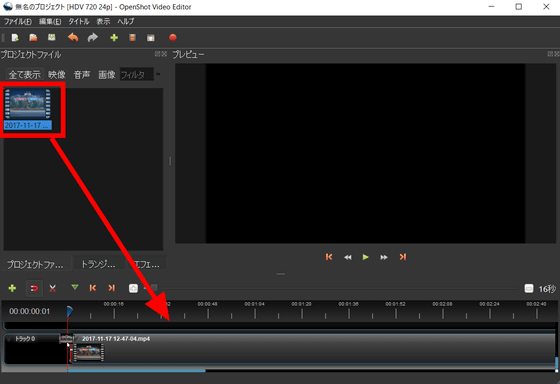
Task: Open トラック 0 track menu arrow
Action: tap(9, 339)
